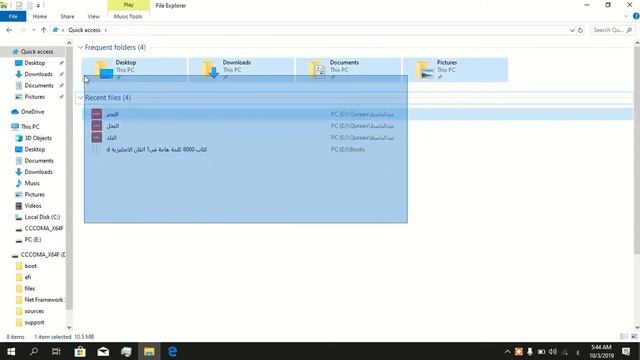
Task: Open the Windows Start menu
Action: pyautogui.click(x=11, y=351)
